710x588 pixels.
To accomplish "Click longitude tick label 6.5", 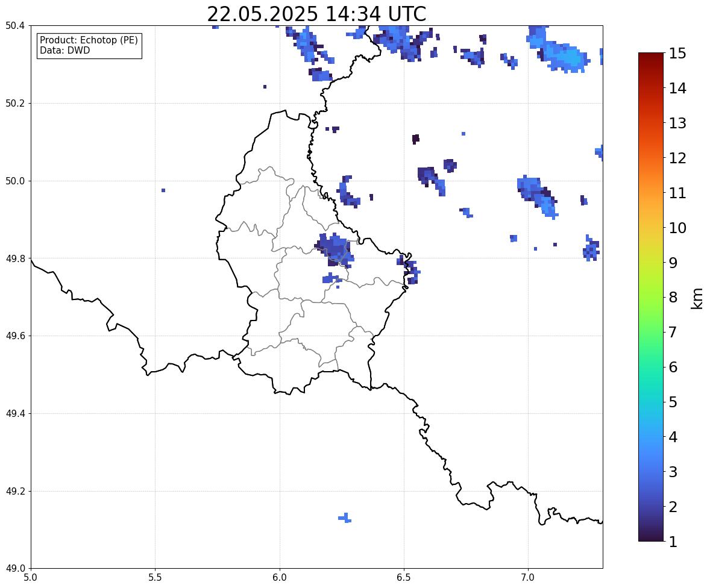I will [x=404, y=578].
